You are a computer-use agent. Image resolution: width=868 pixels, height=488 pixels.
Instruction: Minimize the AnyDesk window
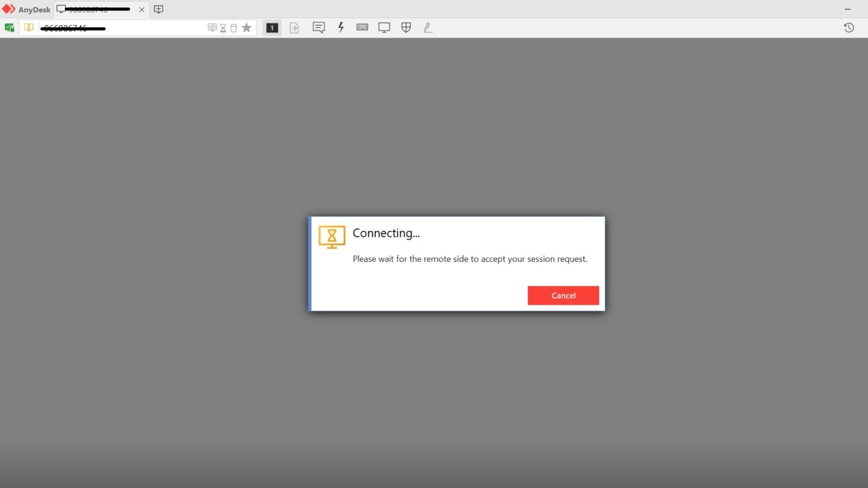click(848, 9)
